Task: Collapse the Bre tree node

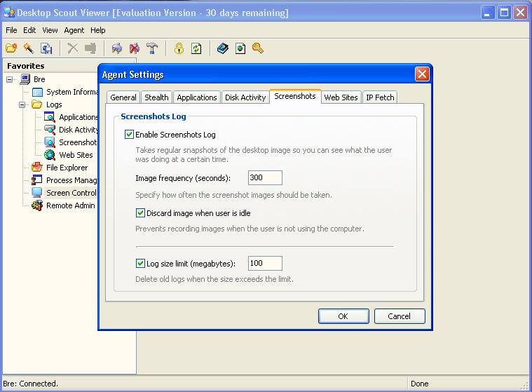Action: pyautogui.click(x=10, y=79)
